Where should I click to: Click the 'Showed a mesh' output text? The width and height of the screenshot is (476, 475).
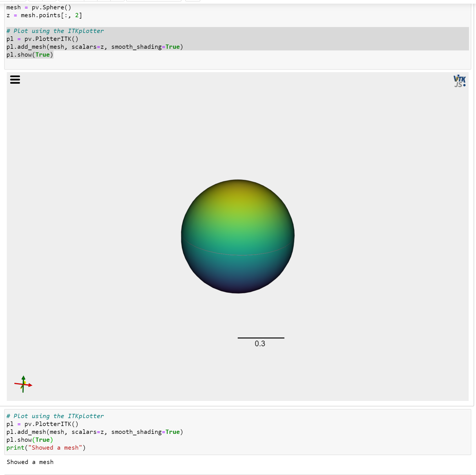(x=30, y=462)
